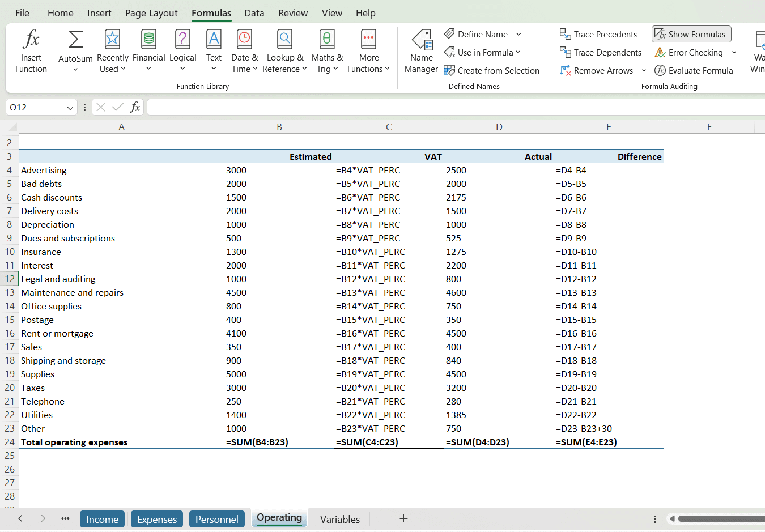Open the Logical functions library

(x=182, y=52)
